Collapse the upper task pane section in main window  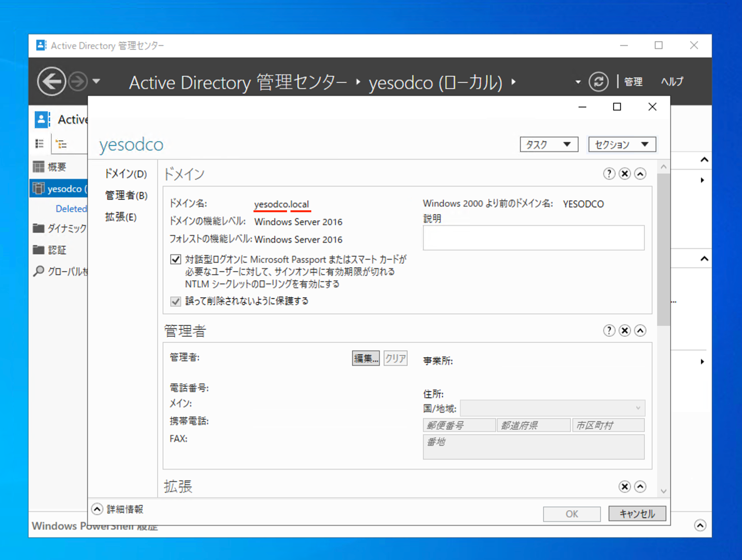704,159
